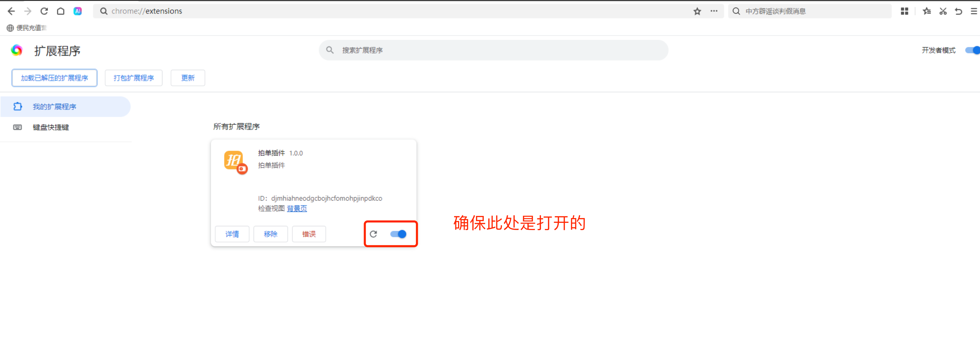Screen dimensions: 980x345
Task: Open address bar three-dot menu
Action: (x=714, y=11)
